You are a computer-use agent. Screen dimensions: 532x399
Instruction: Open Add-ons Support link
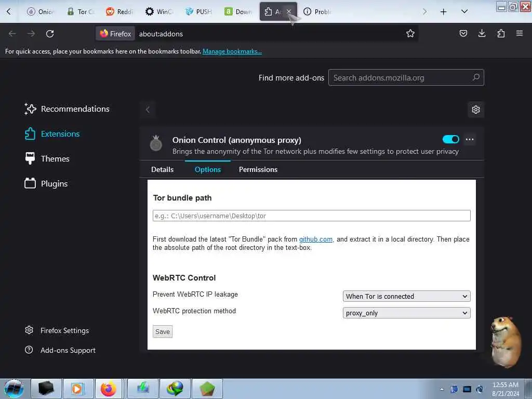pyautogui.click(x=61, y=350)
